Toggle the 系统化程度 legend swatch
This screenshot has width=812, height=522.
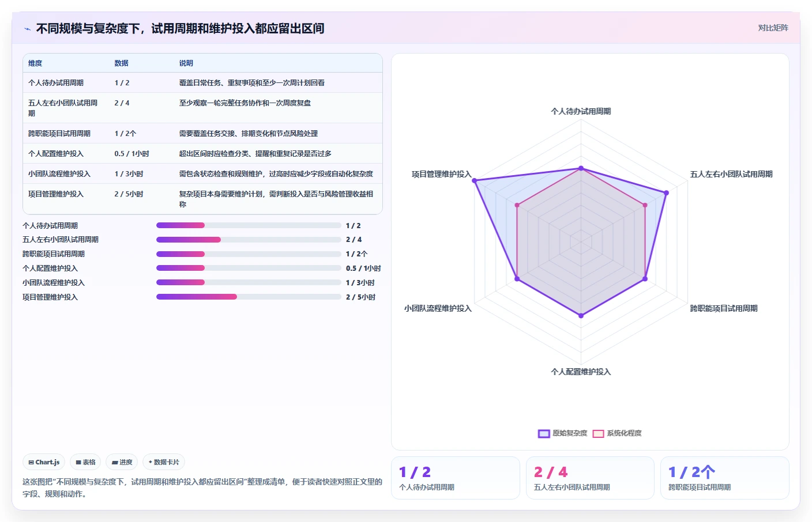point(598,433)
